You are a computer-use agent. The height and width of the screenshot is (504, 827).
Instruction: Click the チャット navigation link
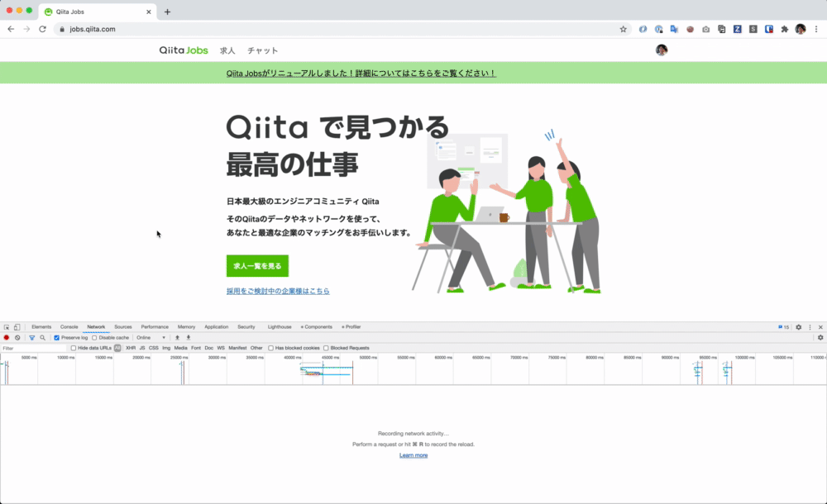263,50
